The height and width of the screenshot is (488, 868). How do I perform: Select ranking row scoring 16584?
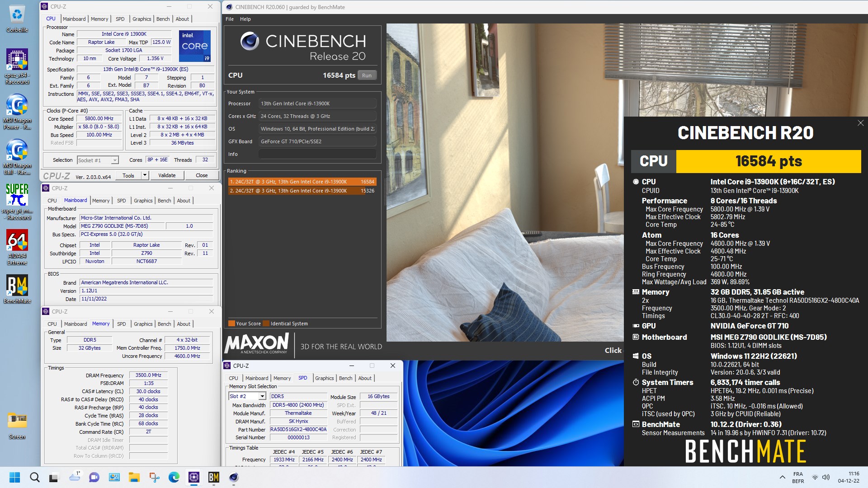(302, 182)
